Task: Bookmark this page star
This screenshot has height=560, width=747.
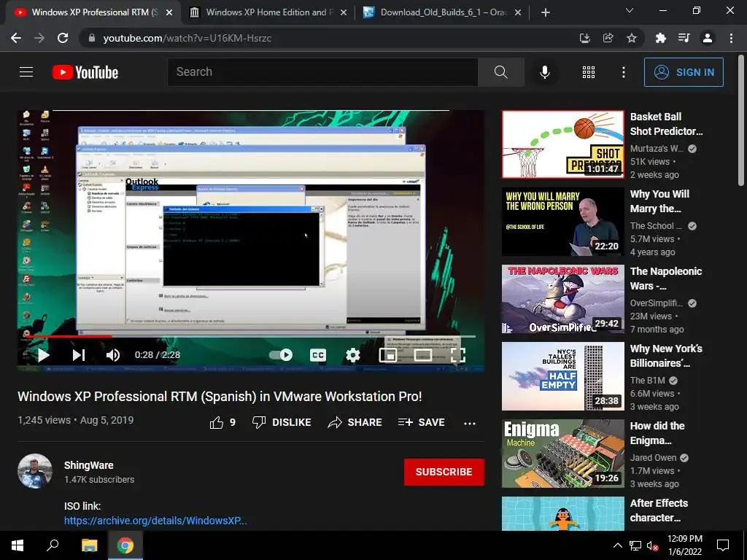Action: [x=632, y=38]
